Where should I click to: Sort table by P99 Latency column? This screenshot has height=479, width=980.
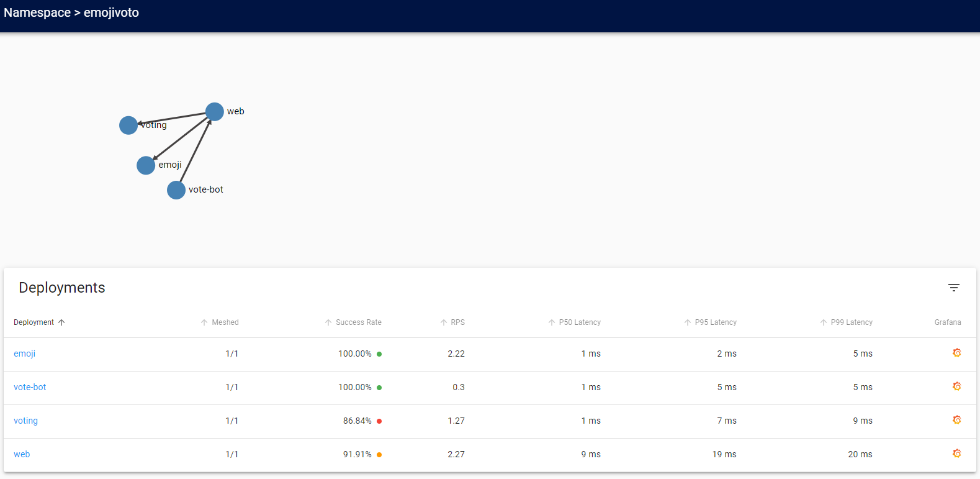pos(846,322)
